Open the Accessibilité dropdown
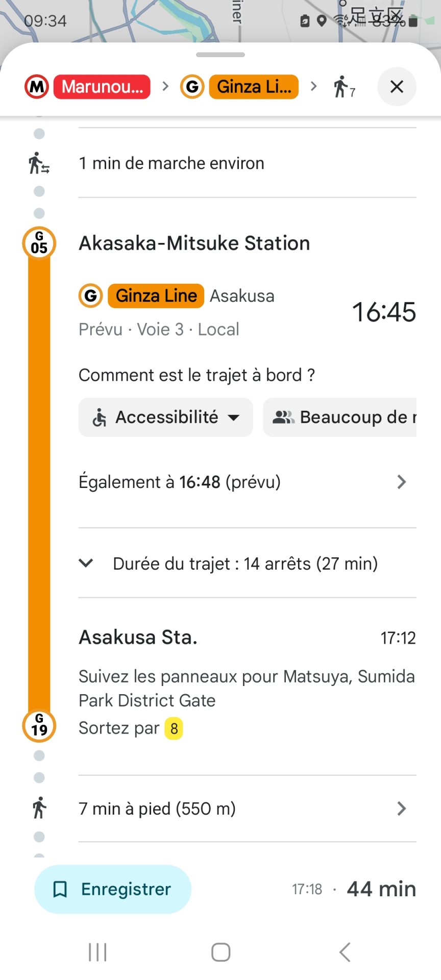 165,418
